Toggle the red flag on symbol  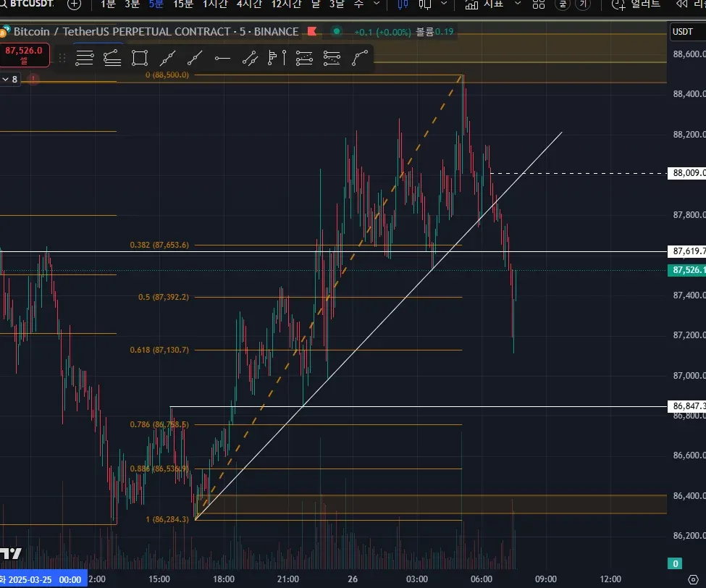[312, 32]
